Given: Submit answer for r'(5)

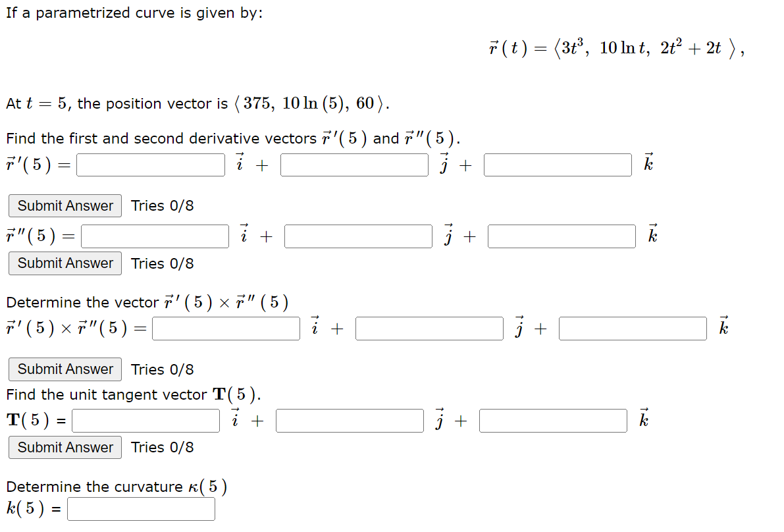Looking at the screenshot, I should click(65, 205).
